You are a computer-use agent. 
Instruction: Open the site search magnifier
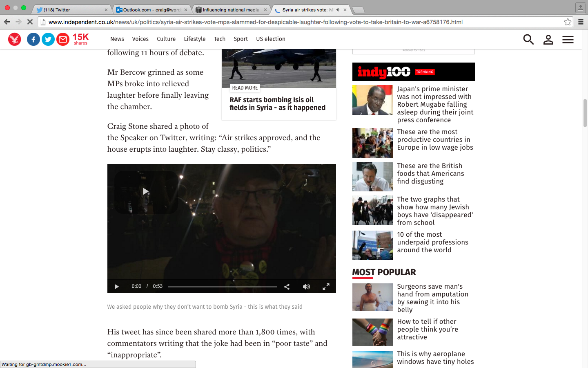(528, 39)
